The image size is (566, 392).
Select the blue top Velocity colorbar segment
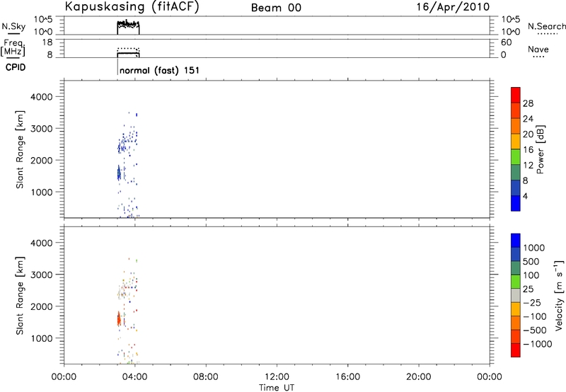point(516,241)
